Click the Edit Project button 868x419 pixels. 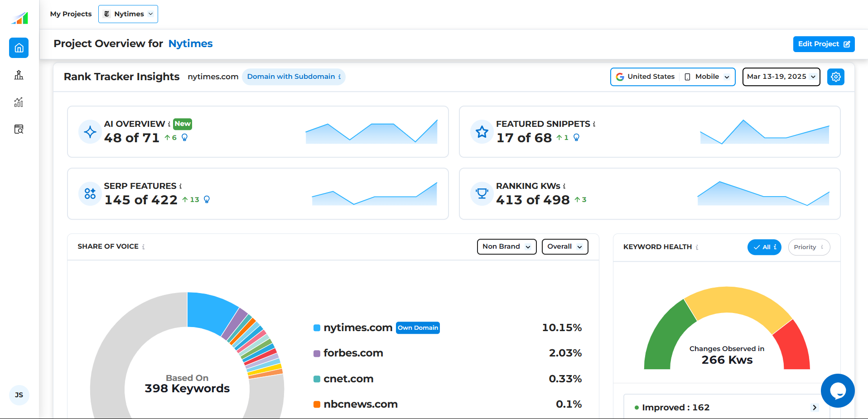[x=824, y=44]
